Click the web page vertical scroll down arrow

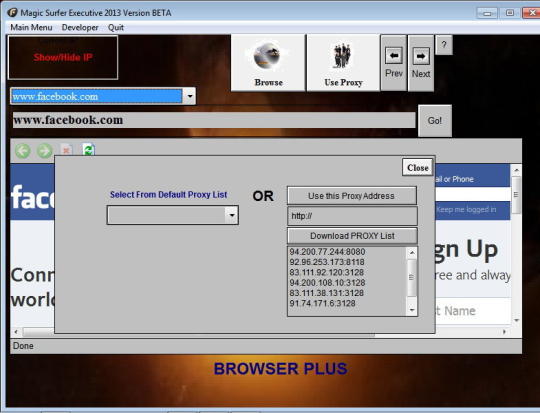[516, 320]
